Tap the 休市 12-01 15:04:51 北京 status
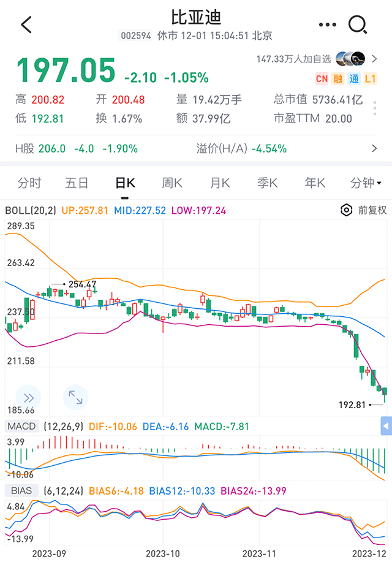 coord(215,36)
